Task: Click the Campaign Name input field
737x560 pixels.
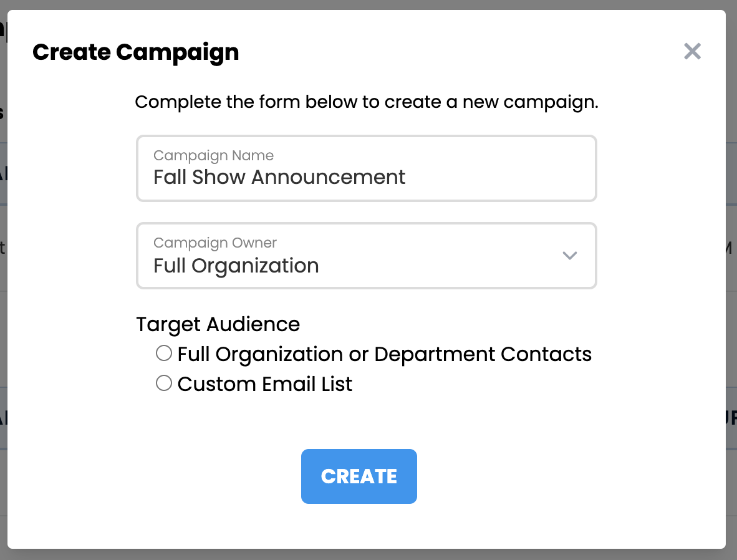Action: pyautogui.click(x=366, y=168)
